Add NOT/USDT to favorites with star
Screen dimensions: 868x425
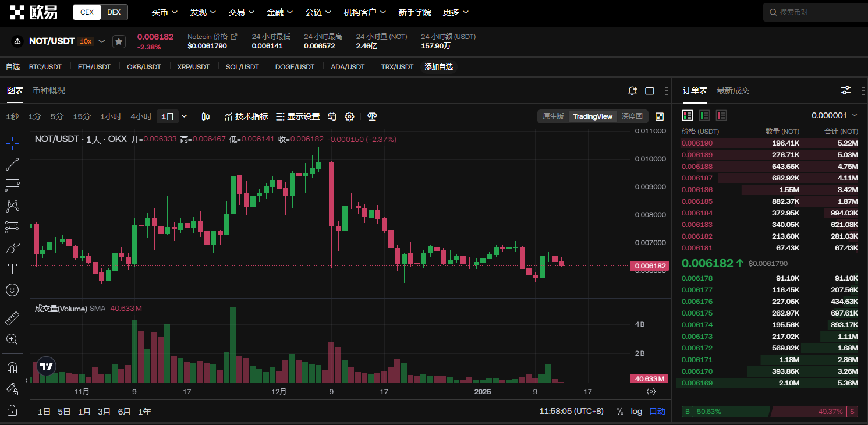tap(119, 41)
